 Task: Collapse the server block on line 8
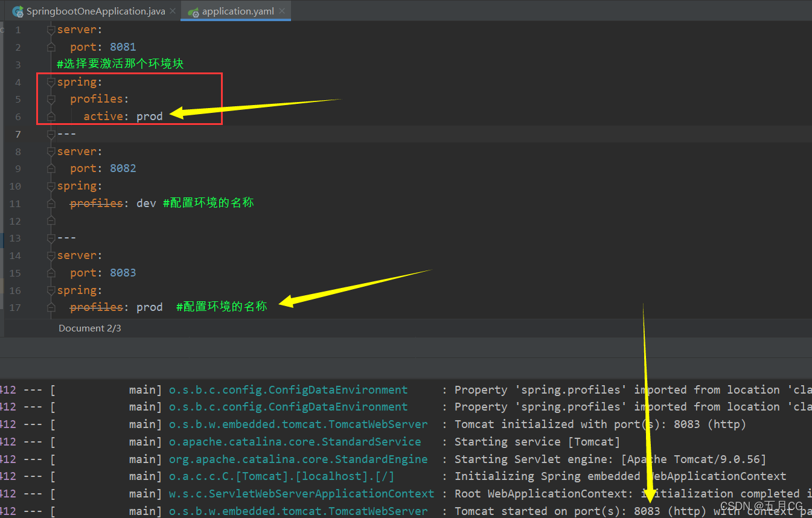pyautogui.click(x=51, y=152)
